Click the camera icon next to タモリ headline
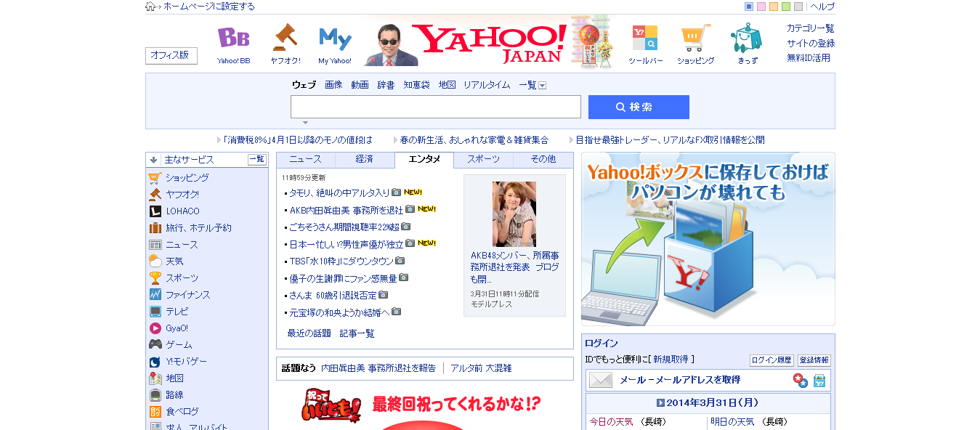 pyautogui.click(x=396, y=192)
